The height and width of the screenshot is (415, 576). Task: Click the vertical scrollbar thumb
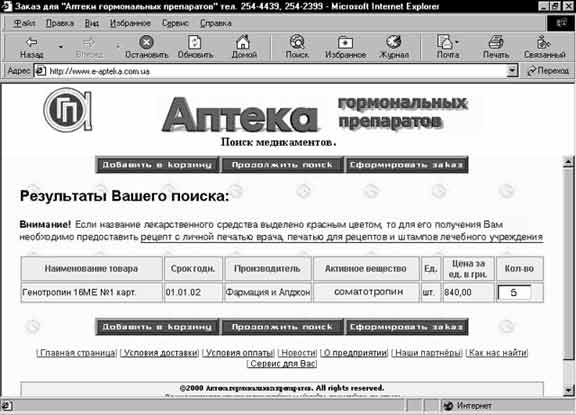click(x=569, y=264)
